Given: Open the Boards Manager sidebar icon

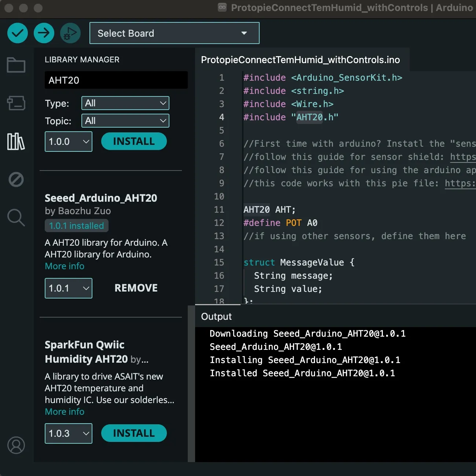Looking at the screenshot, I should pos(16,103).
